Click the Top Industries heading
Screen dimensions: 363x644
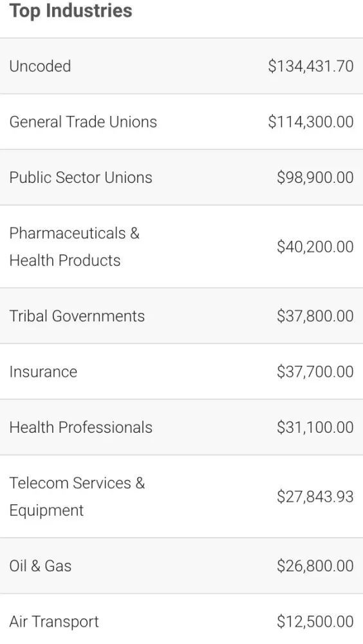pyautogui.click(x=71, y=11)
